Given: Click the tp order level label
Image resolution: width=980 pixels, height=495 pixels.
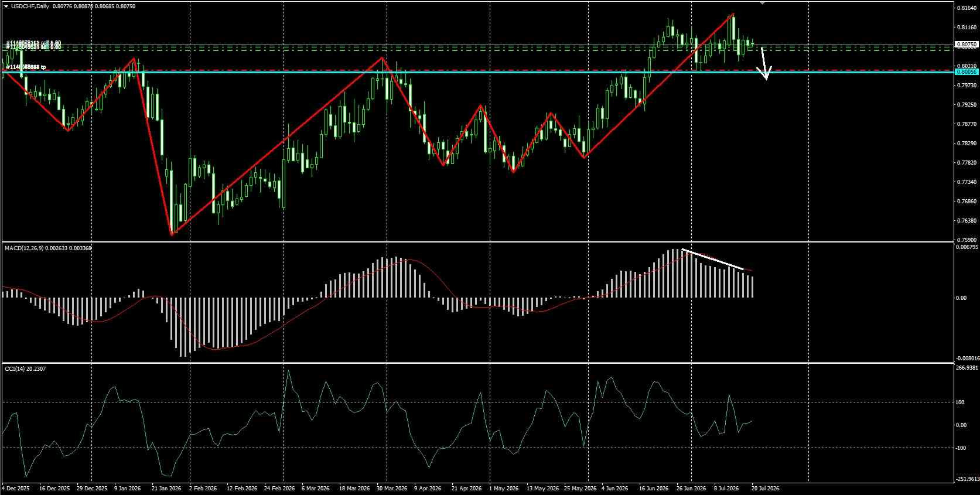Looking at the screenshot, I should pos(25,68).
